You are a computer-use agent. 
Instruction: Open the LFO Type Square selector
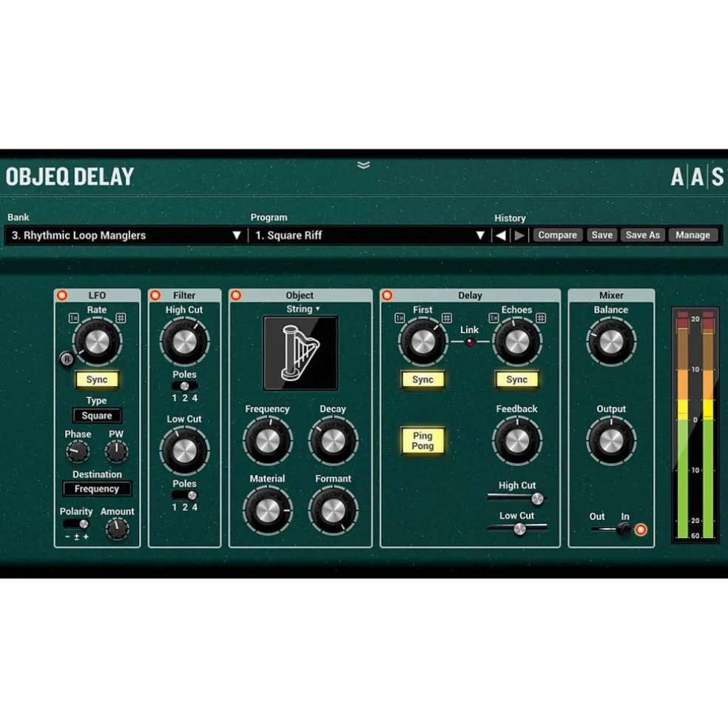(97, 416)
